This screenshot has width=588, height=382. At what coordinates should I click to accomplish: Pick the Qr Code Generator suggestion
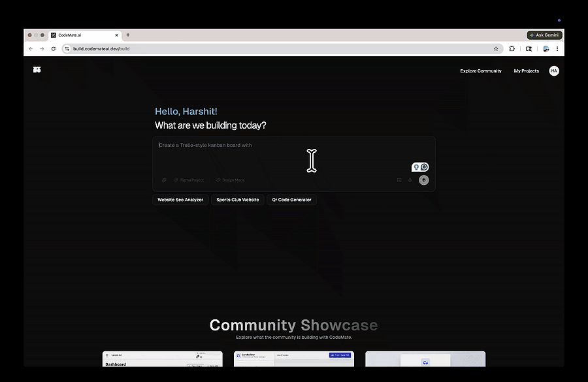coord(292,199)
